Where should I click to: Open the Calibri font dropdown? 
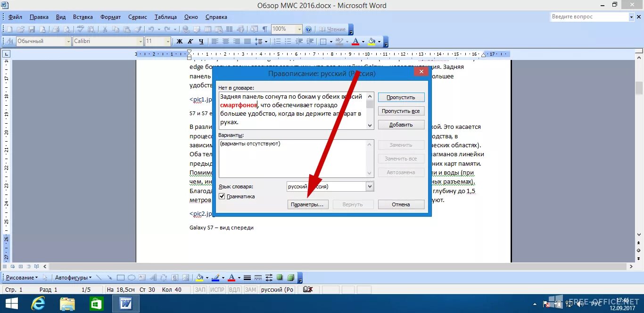140,41
